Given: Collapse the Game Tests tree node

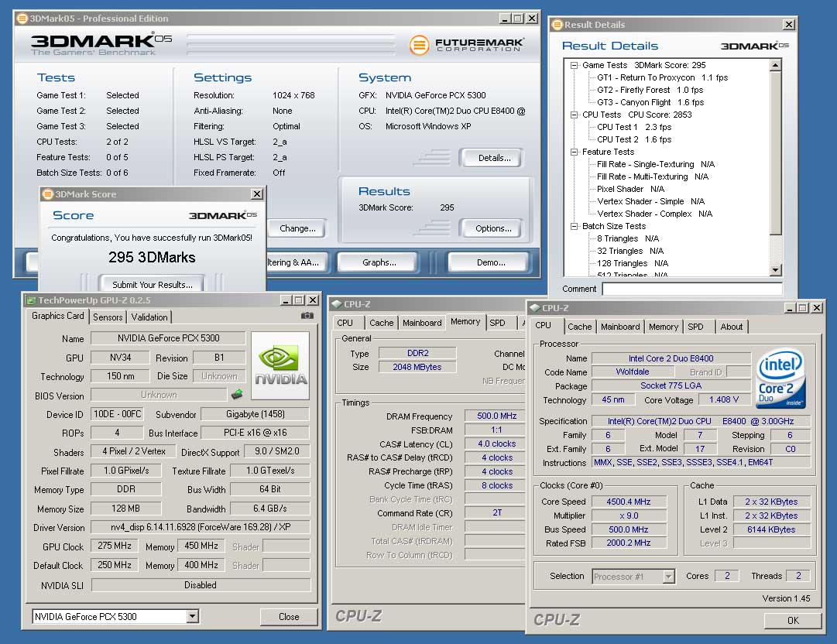Looking at the screenshot, I should pyautogui.click(x=575, y=65).
